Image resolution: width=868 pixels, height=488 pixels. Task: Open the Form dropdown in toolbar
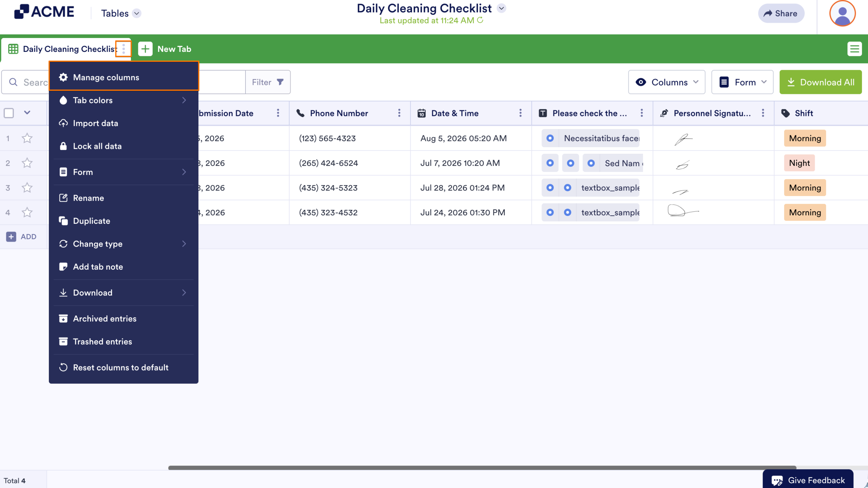click(x=742, y=82)
